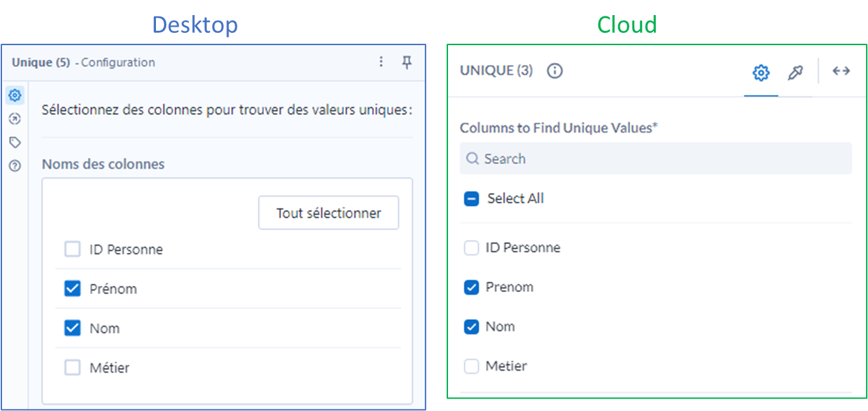Switch to the Configuration gear tab in Cloud
Viewport: 868px width, 411px height.
pos(761,70)
